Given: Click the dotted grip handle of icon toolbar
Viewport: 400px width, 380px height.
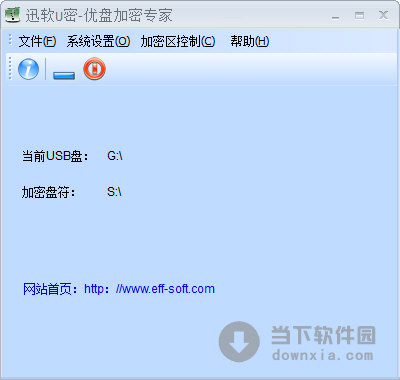Looking at the screenshot, I should pos(10,68).
